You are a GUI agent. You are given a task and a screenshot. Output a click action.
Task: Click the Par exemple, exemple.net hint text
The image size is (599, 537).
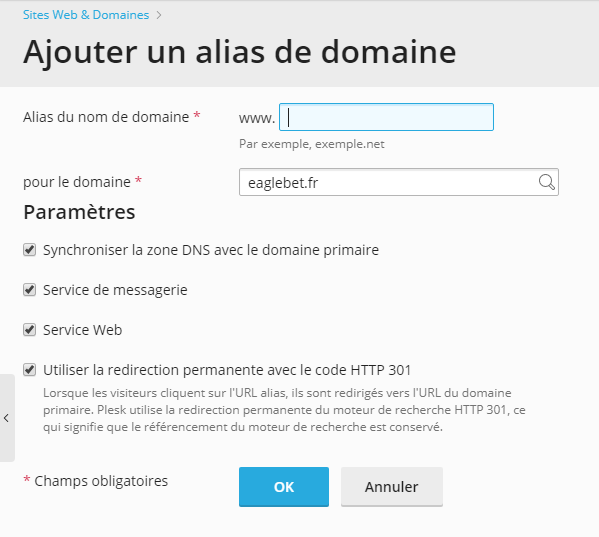coord(312,144)
